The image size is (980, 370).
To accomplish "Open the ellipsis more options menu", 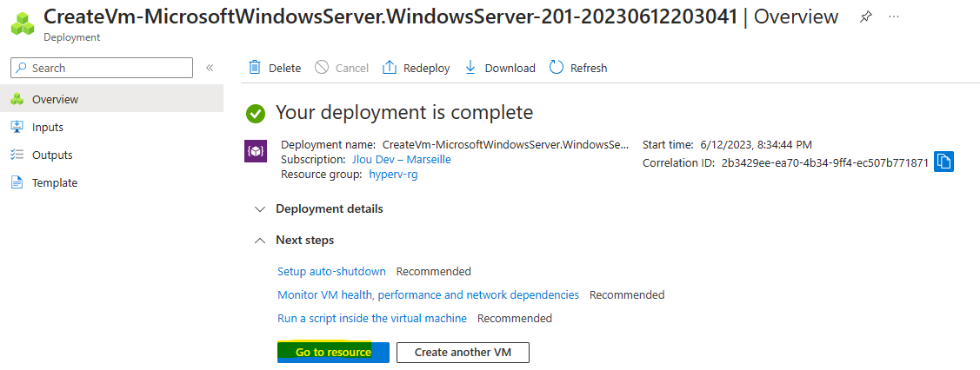I will (x=894, y=17).
